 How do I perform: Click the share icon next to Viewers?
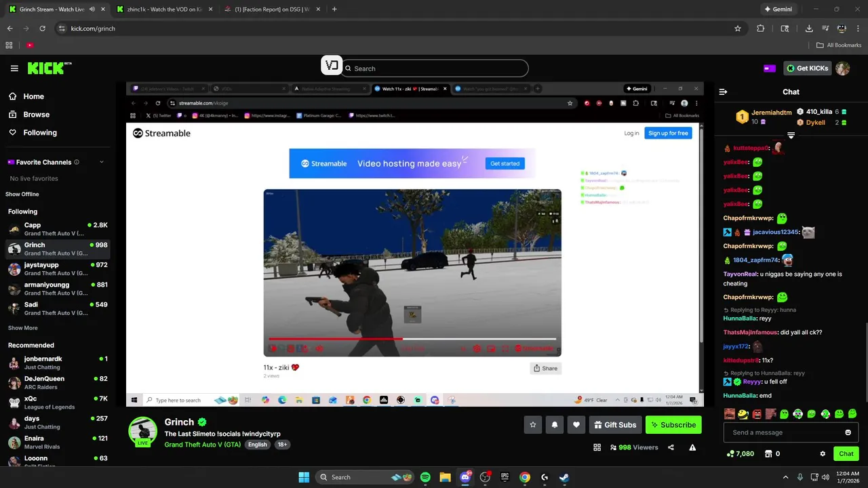(671, 447)
